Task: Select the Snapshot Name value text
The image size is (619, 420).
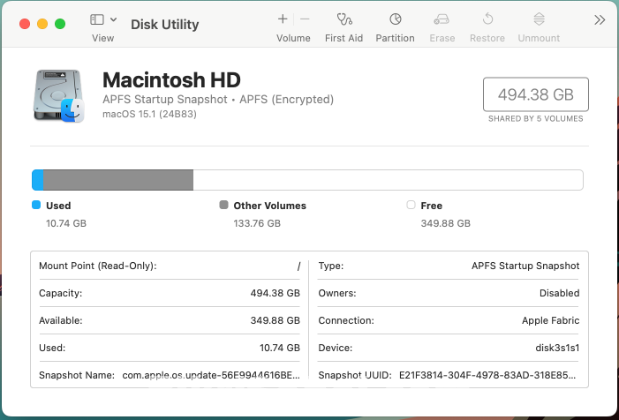Action: coord(211,375)
